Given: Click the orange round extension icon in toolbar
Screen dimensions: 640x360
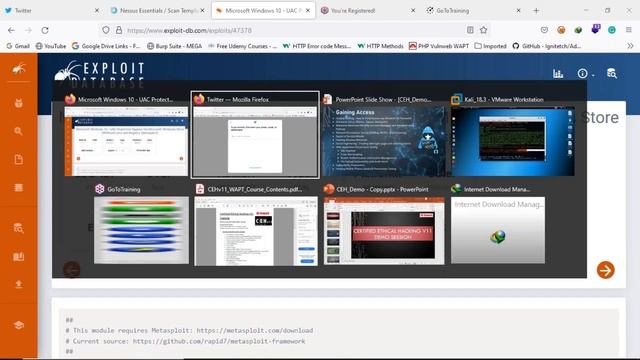Looking at the screenshot, I should click(561, 30).
